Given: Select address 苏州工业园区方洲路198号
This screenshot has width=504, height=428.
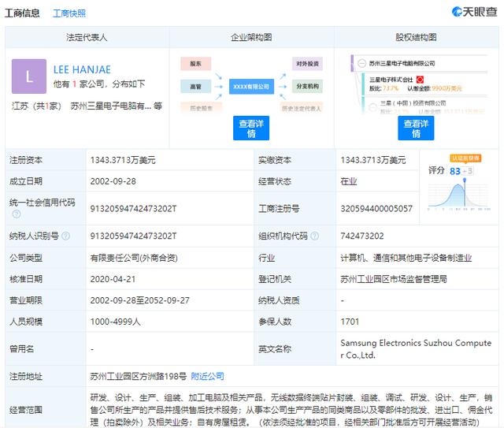Looking at the screenshot, I should coord(139,376).
